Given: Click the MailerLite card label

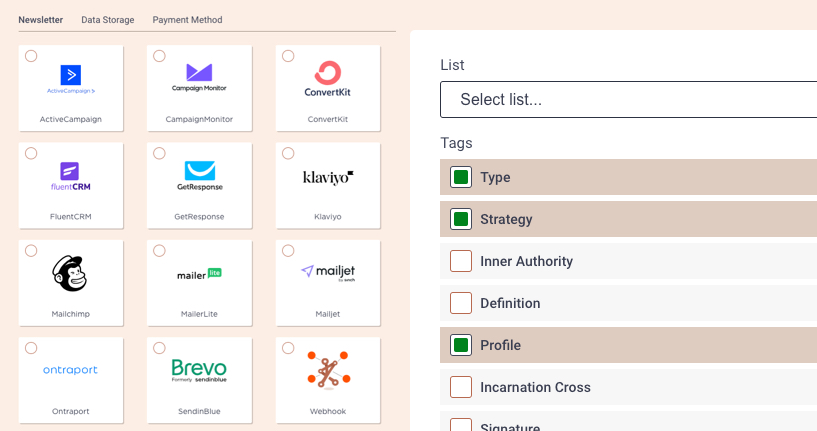Looking at the screenshot, I should tap(199, 314).
